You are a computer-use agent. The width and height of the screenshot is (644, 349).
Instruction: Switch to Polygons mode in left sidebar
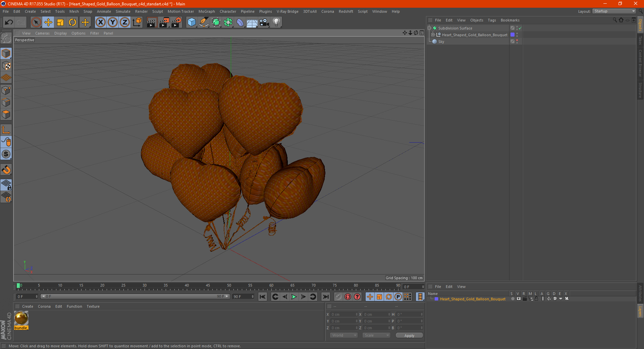coord(6,114)
